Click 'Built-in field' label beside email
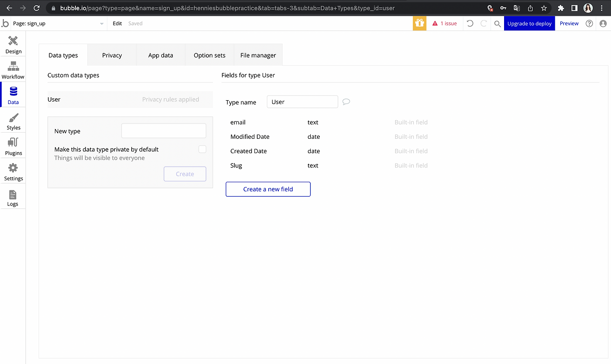611x364 pixels. 411,122
